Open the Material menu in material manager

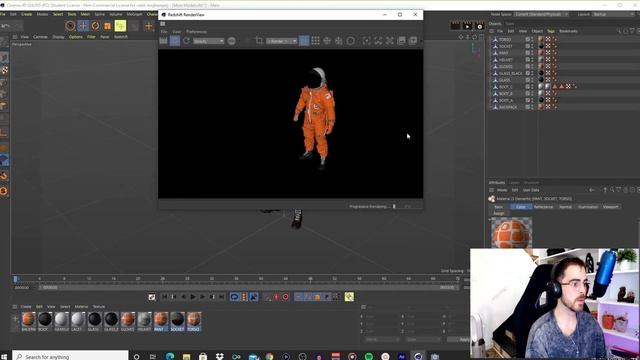click(x=81, y=307)
